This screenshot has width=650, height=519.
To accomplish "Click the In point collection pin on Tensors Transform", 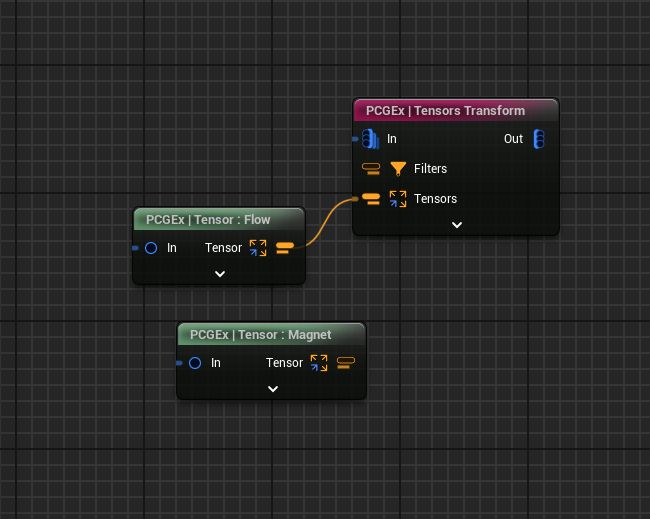I will coord(370,139).
